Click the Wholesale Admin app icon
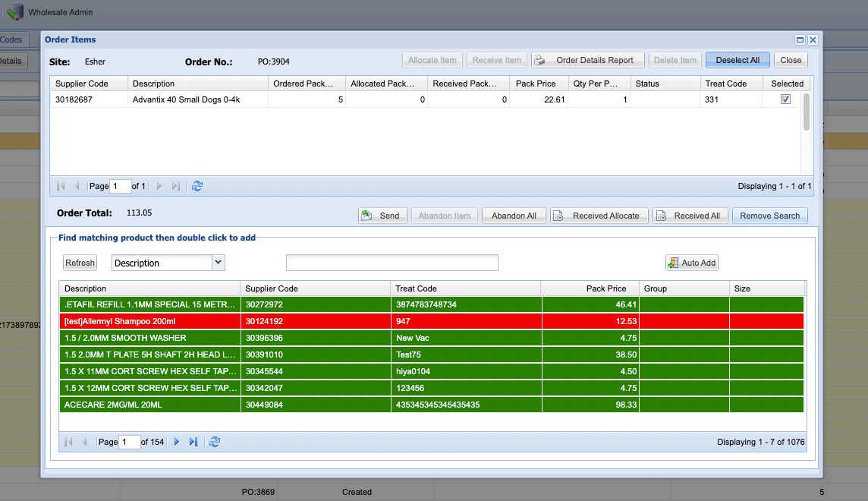 coord(15,11)
